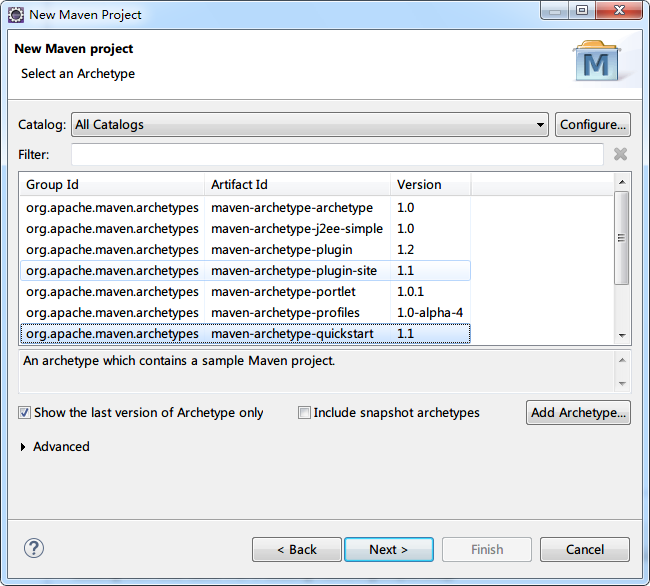Image resolution: width=650 pixels, height=586 pixels.
Task: Select maven-archetype-j2ee-simple row
Action: coord(245,229)
